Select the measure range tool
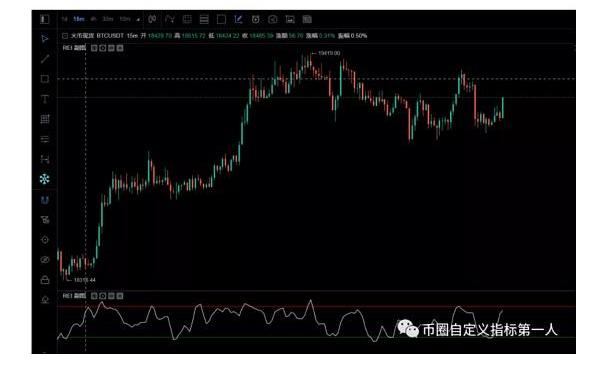 (x=45, y=159)
